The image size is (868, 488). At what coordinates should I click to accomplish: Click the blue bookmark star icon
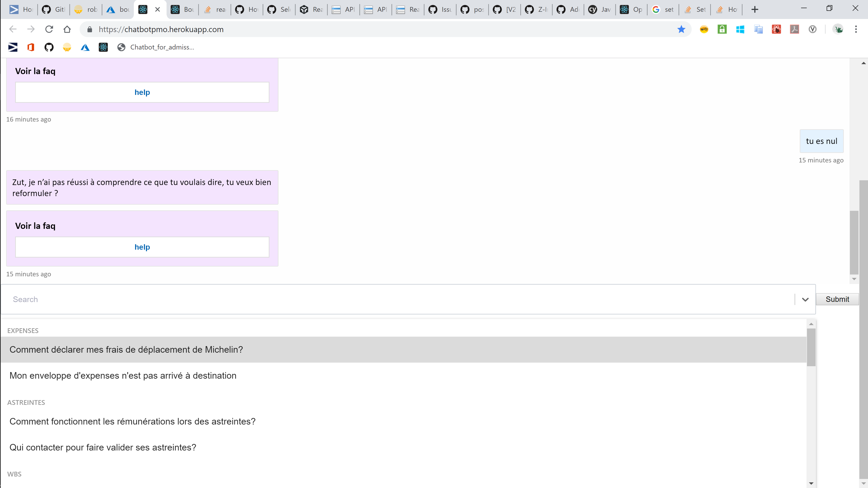point(681,29)
